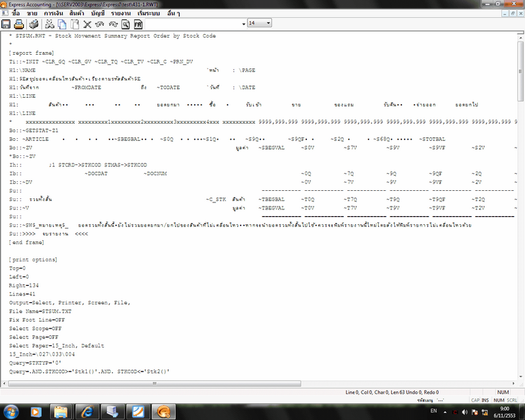Click the 'Right=134' line
Viewport: 525px width, 420px height.
pos(24,285)
